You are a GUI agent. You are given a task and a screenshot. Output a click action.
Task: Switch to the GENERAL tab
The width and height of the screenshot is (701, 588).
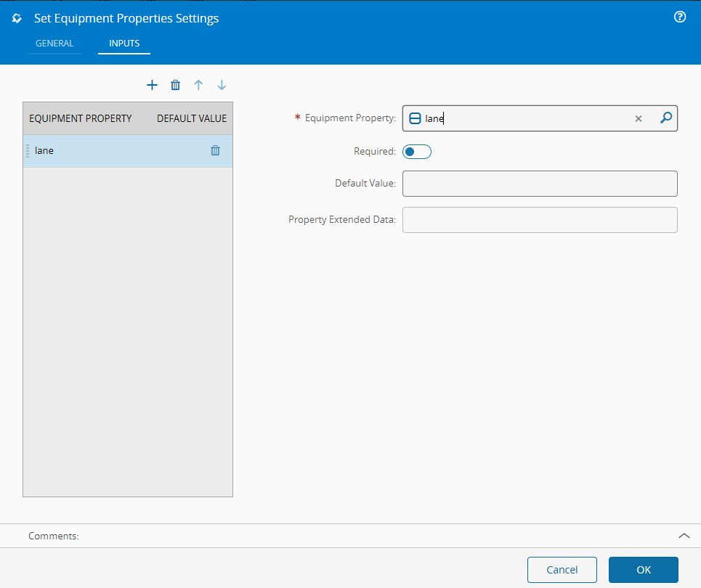point(54,43)
